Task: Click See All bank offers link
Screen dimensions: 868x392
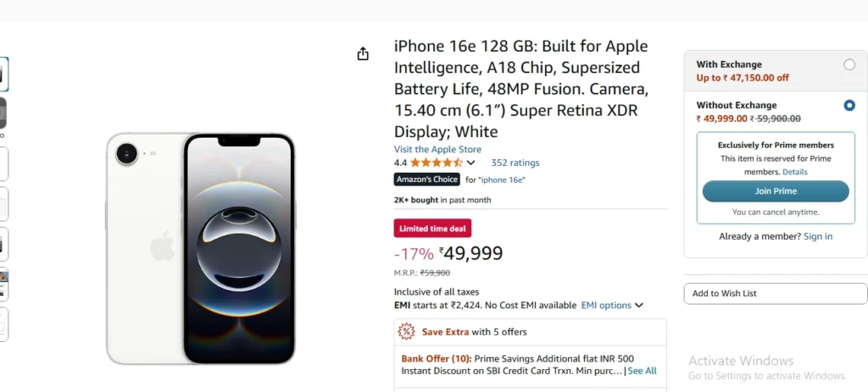Action: pyautogui.click(x=642, y=371)
